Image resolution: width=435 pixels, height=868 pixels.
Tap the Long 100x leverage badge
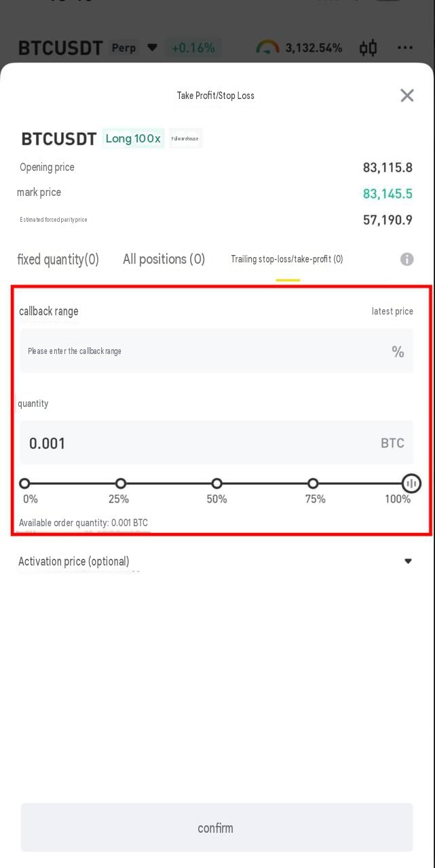click(x=133, y=139)
